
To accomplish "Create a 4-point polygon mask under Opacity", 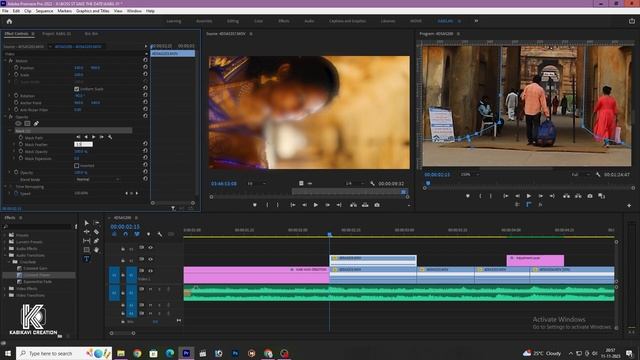I will click(x=27, y=123).
